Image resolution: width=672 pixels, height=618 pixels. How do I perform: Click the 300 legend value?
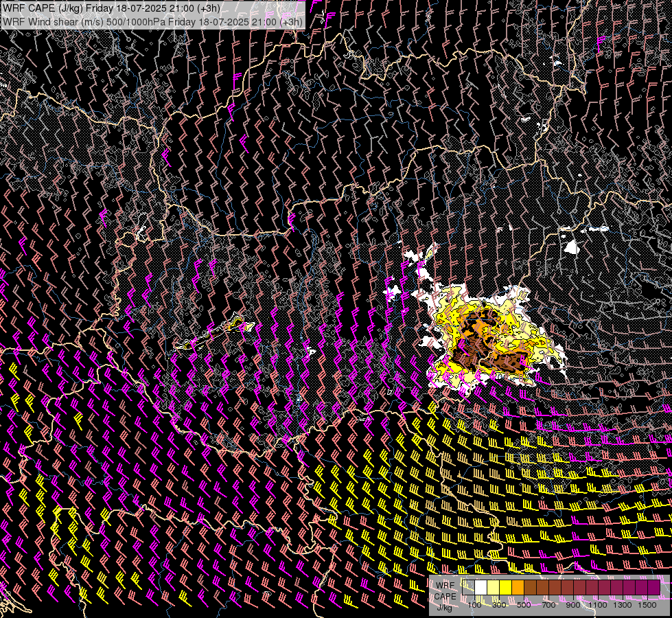click(x=499, y=605)
